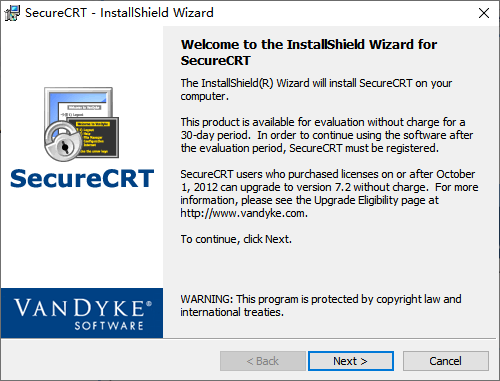Click the blue SecureCRT wordmark logo
500x381 pixels.
coord(82,178)
